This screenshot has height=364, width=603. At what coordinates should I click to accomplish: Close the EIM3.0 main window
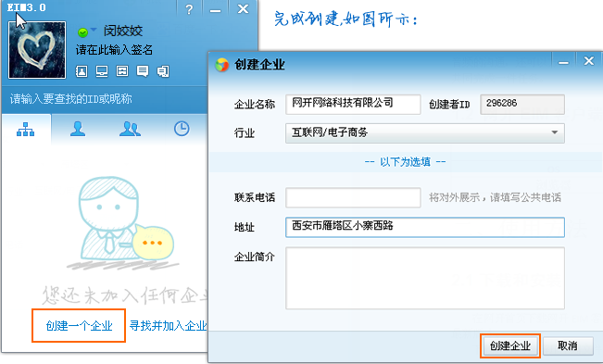[x=243, y=9]
